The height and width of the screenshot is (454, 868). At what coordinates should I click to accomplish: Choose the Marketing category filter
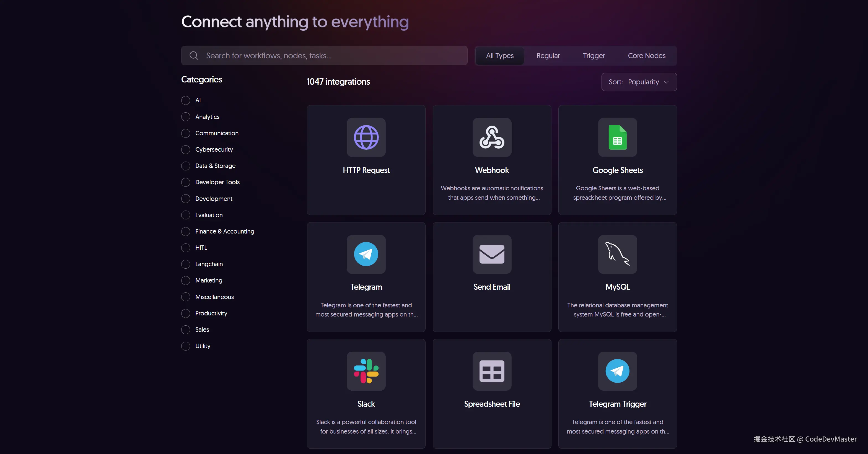186,281
